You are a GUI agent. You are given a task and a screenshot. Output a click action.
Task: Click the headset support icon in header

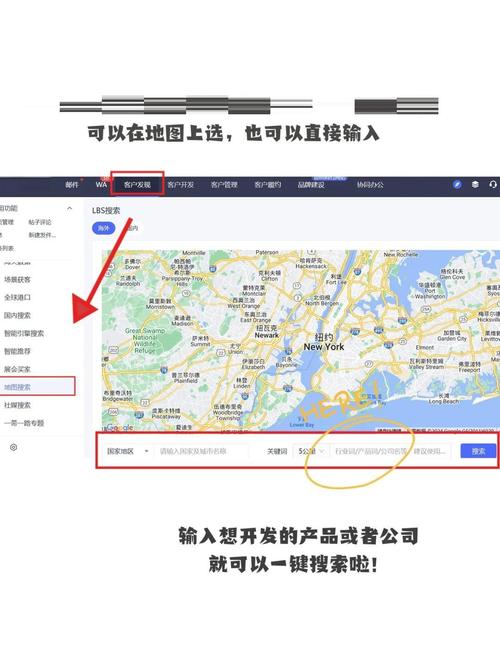(x=493, y=184)
